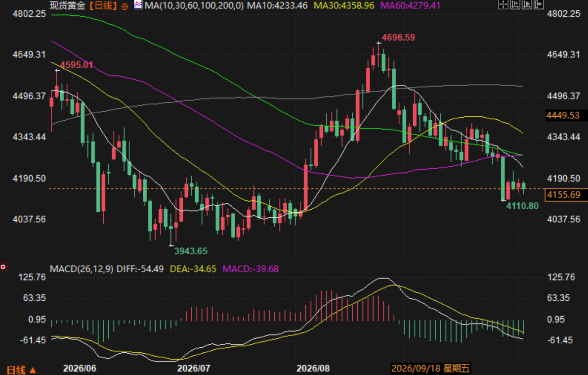Click the boxed 4155.69 current price tag

pyautogui.click(x=566, y=195)
